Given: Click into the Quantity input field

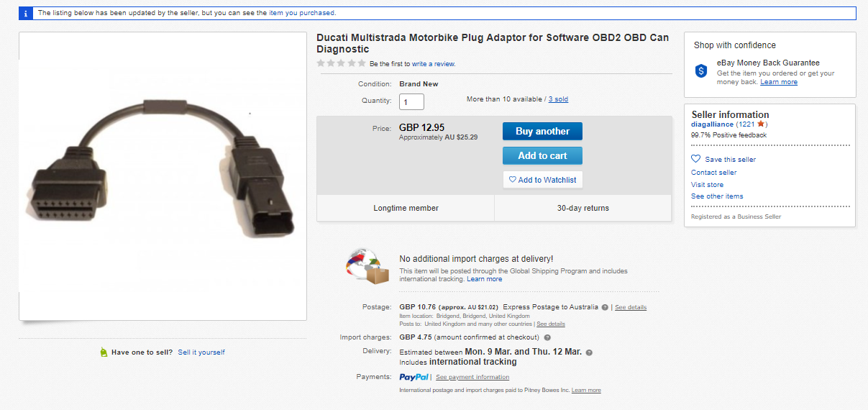Looking at the screenshot, I should 411,101.
